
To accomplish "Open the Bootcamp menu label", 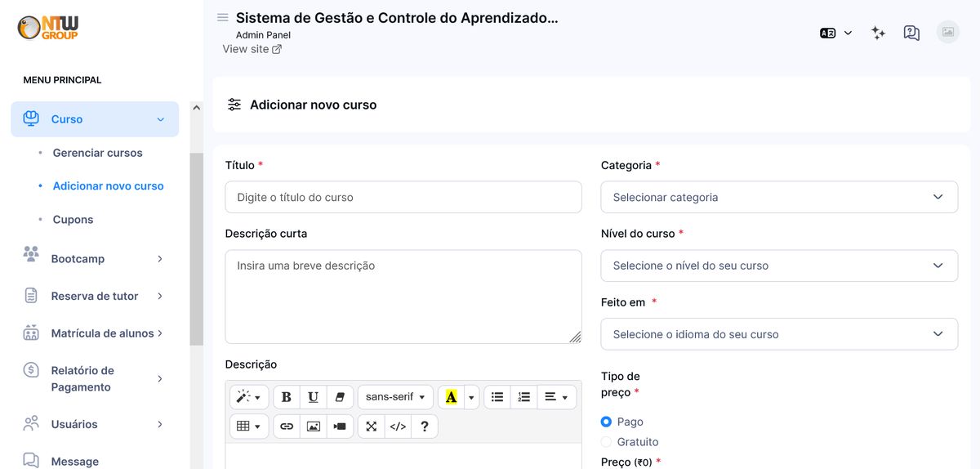I will pos(78,259).
